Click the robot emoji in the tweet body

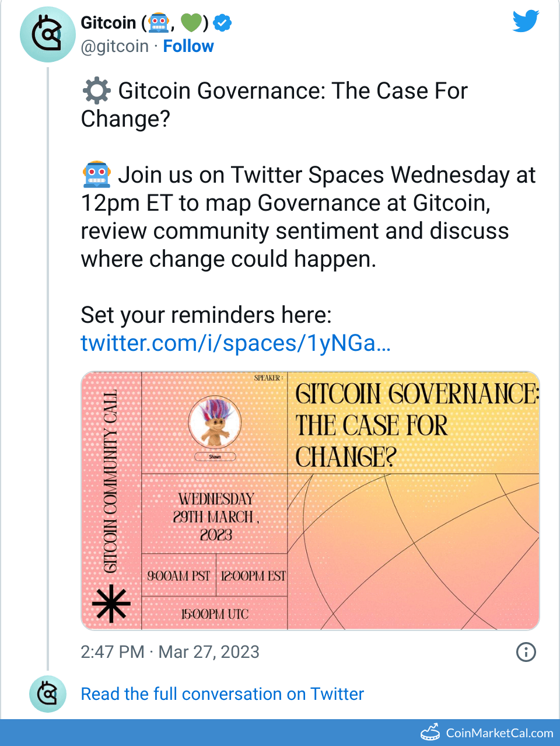[x=96, y=175]
